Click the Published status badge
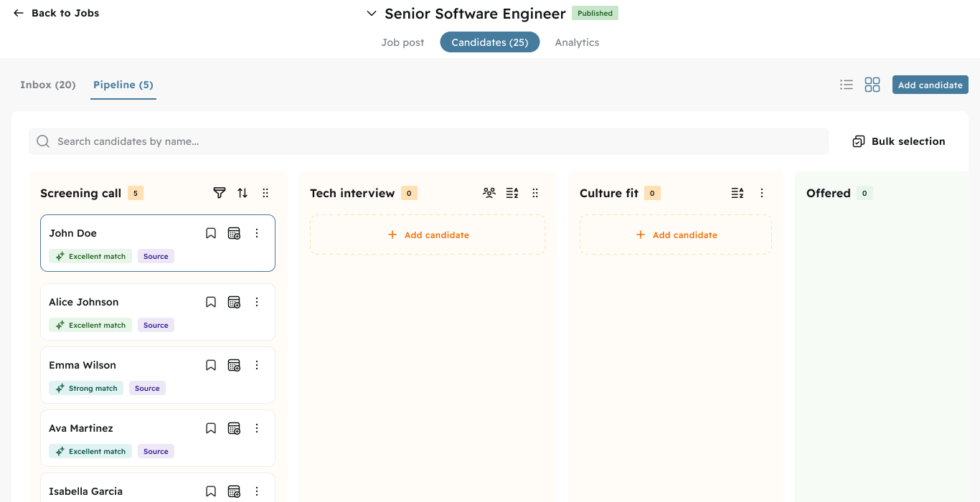This screenshot has width=980, height=502. pyautogui.click(x=595, y=13)
